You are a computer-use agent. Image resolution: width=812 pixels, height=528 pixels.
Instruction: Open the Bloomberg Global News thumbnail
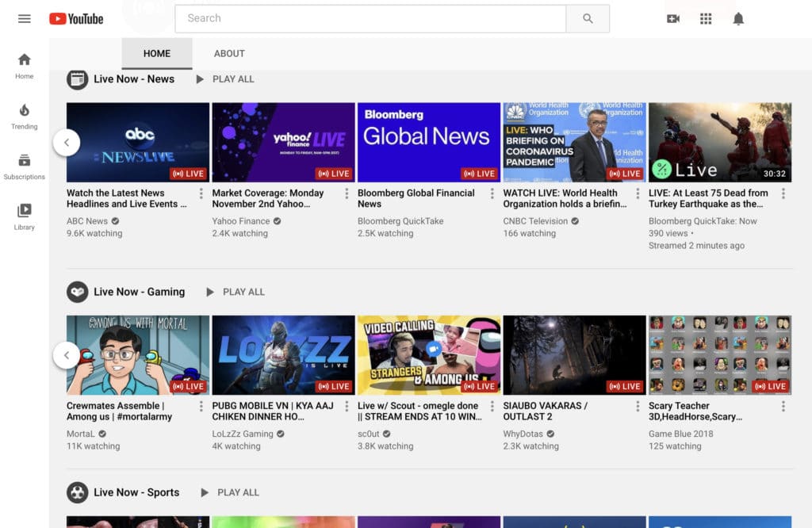429,143
